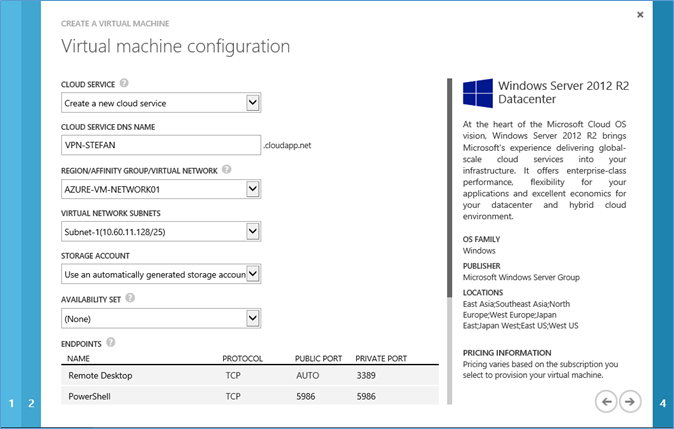Click the PUBLIC PORT column header

318,359
